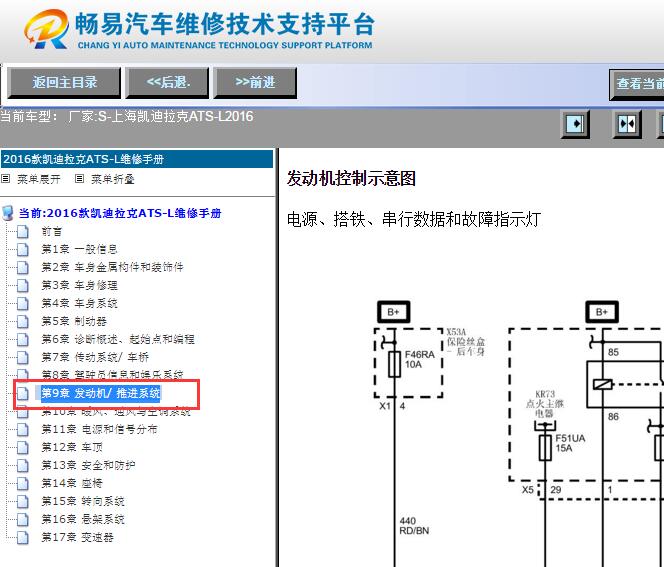Click the X53A 保险丝盒 label
Image resolution: width=664 pixels, height=567 pixels.
point(466,342)
